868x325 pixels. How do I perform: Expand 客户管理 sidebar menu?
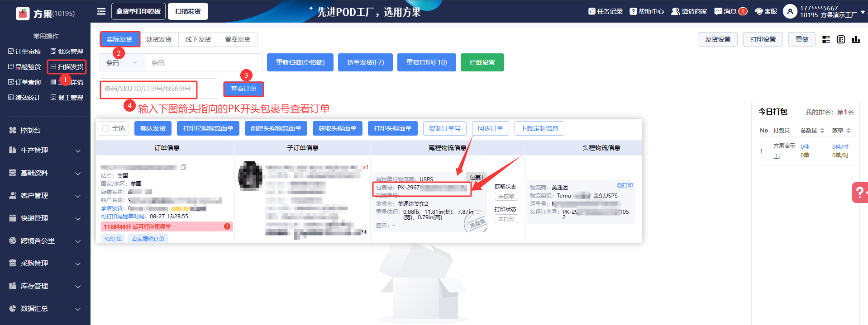45,196
